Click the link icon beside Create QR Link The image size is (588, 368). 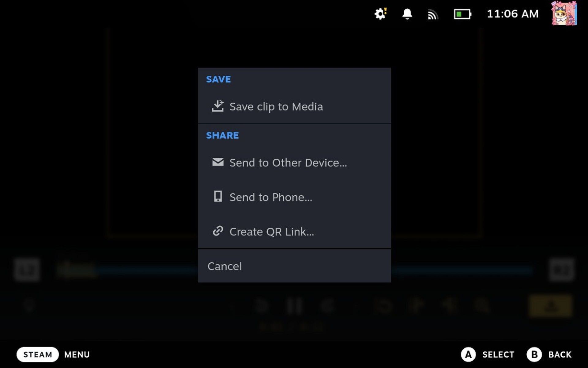pyautogui.click(x=218, y=231)
